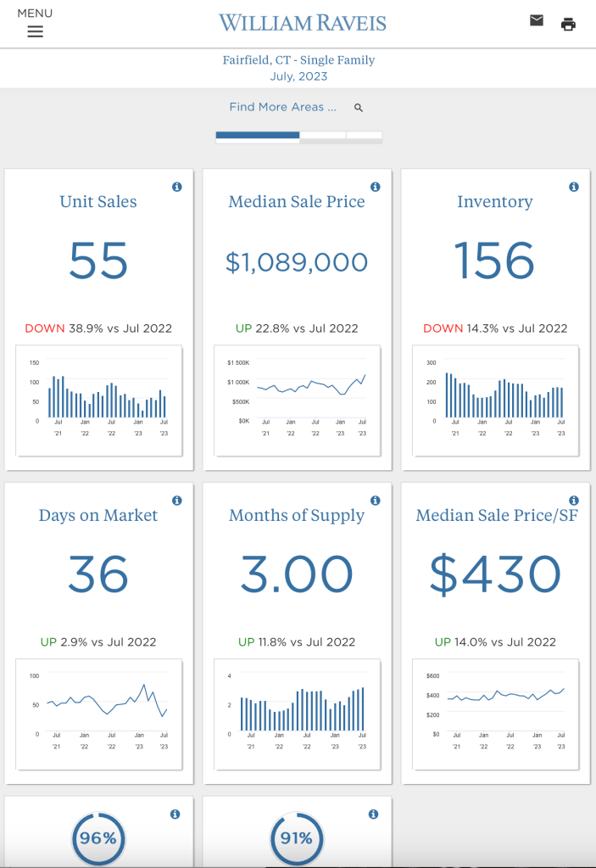Click the Median Sale Price line chart
Viewport: 596px width, 868px height.
pyautogui.click(x=298, y=400)
